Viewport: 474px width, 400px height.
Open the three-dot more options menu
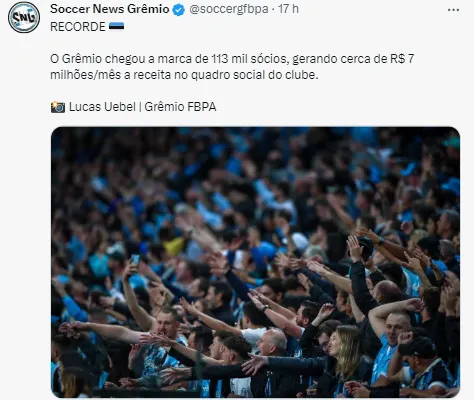[453, 10]
